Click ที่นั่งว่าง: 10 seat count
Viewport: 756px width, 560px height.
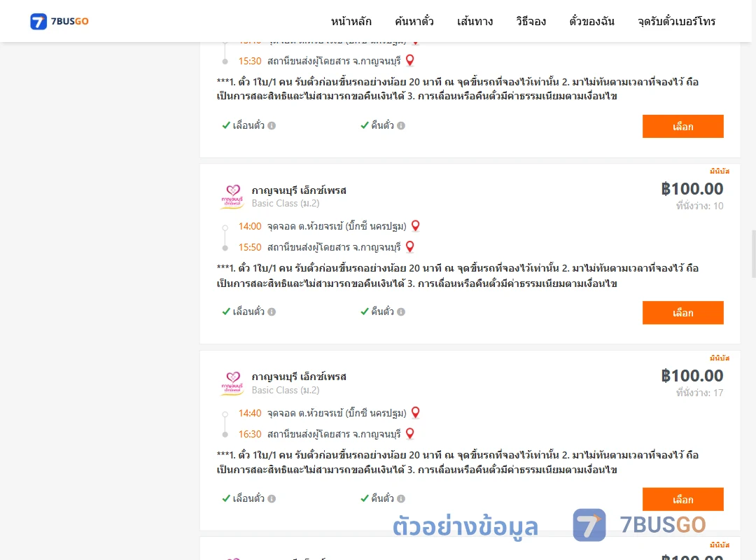pyautogui.click(x=699, y=206)
